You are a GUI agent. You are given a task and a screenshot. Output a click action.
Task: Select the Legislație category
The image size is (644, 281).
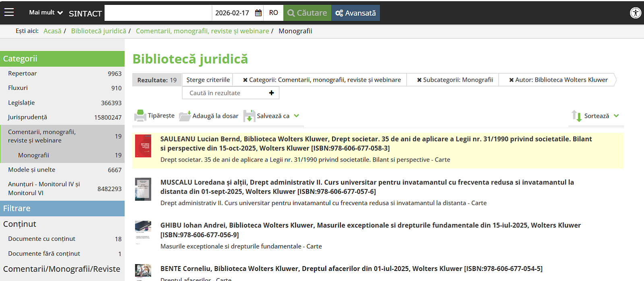[x=21, y=103]
